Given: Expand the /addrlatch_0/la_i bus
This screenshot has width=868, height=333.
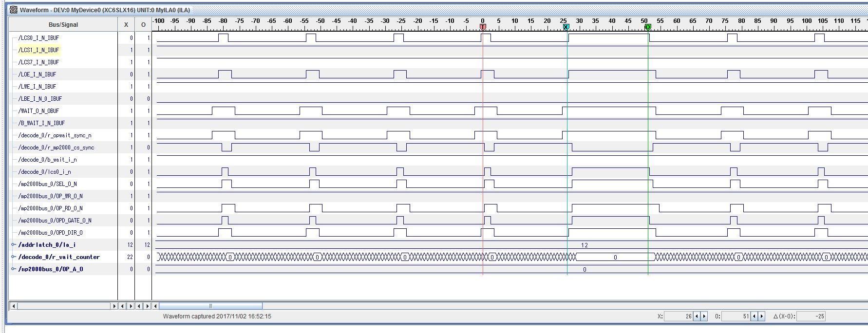Looking at the screenshot, I should tap(14, 244).
